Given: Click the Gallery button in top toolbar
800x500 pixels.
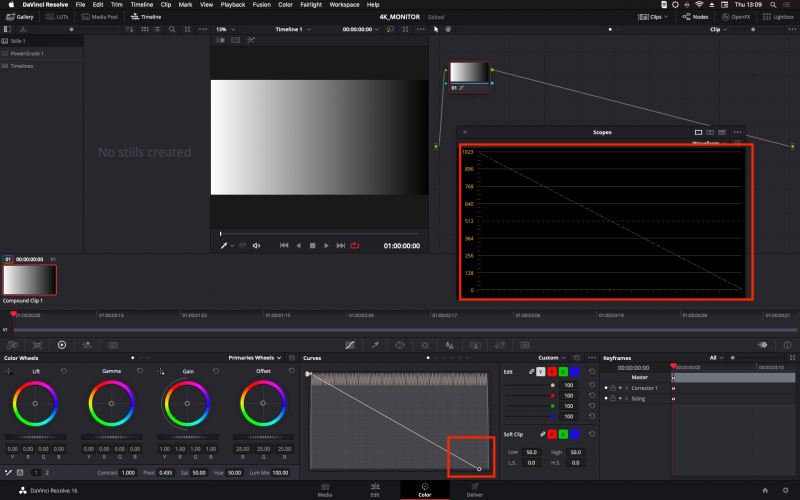Looking at the screenshot, I should pyautogui.click(x=20, y=17).
